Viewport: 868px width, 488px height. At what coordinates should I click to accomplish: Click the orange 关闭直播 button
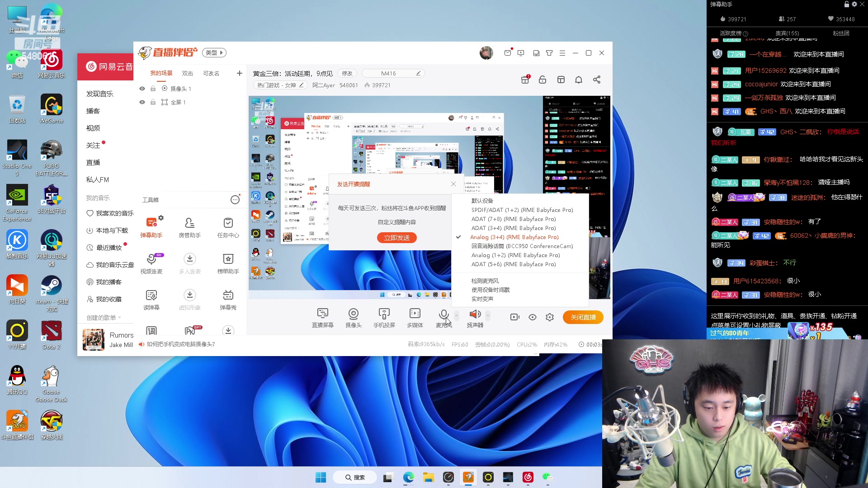pos(583,317)
